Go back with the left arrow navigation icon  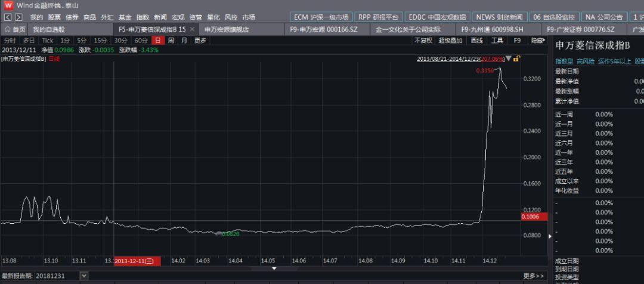pos(8,17)
